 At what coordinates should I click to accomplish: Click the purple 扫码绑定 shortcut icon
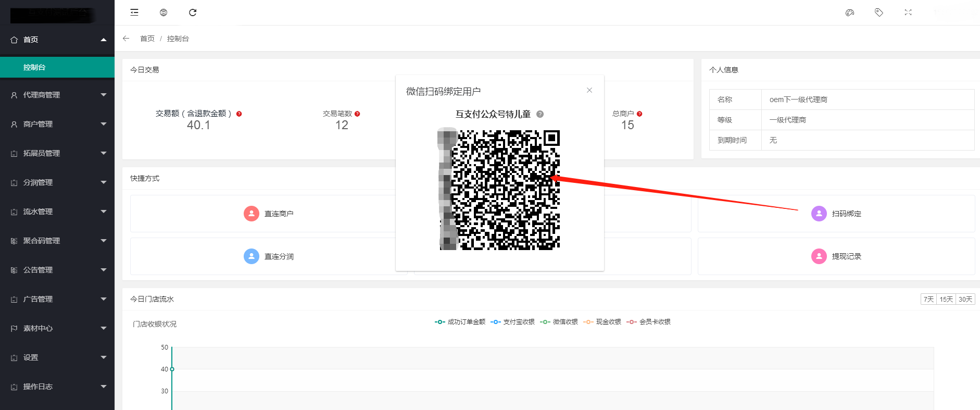click(819, 214)
